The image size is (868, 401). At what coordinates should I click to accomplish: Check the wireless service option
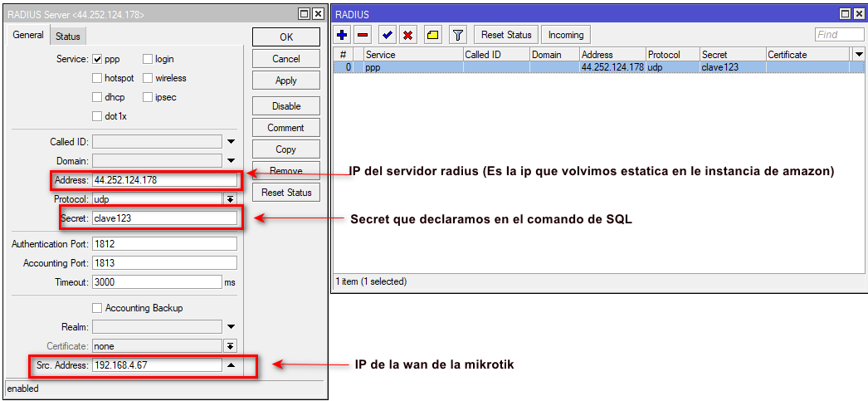(x=148, y=78)
